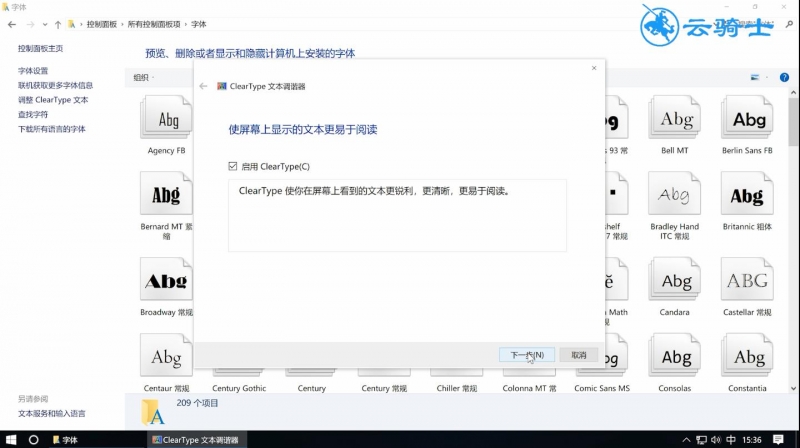Open the Bradley Hand ITC font icon
This screenshot has height=448, width=800.
click(674, 193)
